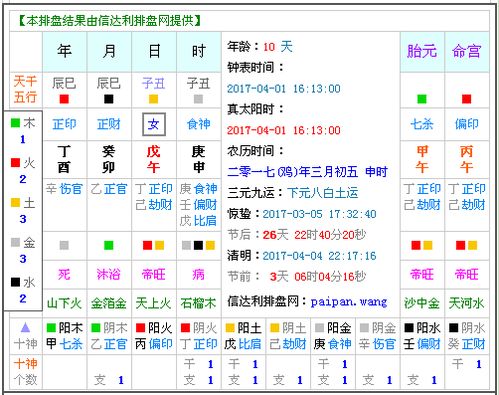Click the black 水 swatch in the side legend
The width and height of the screenshot is (499, 395).
[x=15, y=282]
